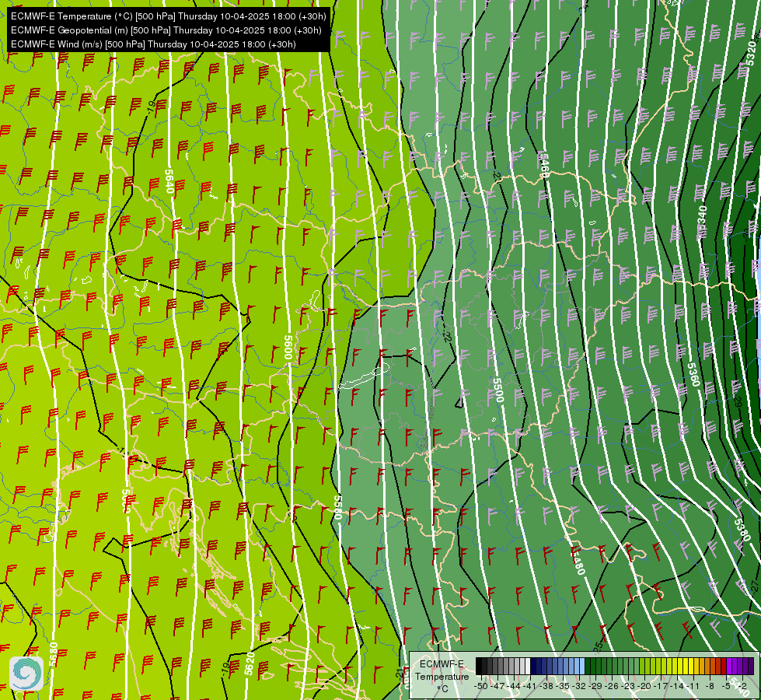Click the swirl logo icon at bottom-left
This screenshot has width=761, height=700.
click(26, 674)
